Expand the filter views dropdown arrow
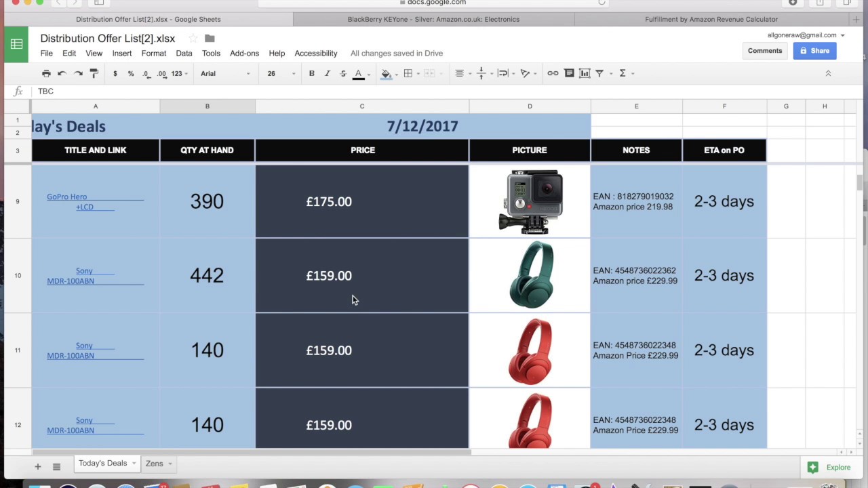The width and height of the screenshot is (868, 488). (610, 73)
